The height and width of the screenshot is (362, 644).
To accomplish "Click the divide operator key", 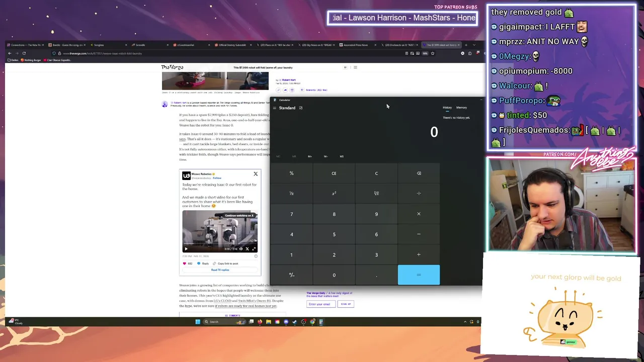I will click(x=419, y=194).
